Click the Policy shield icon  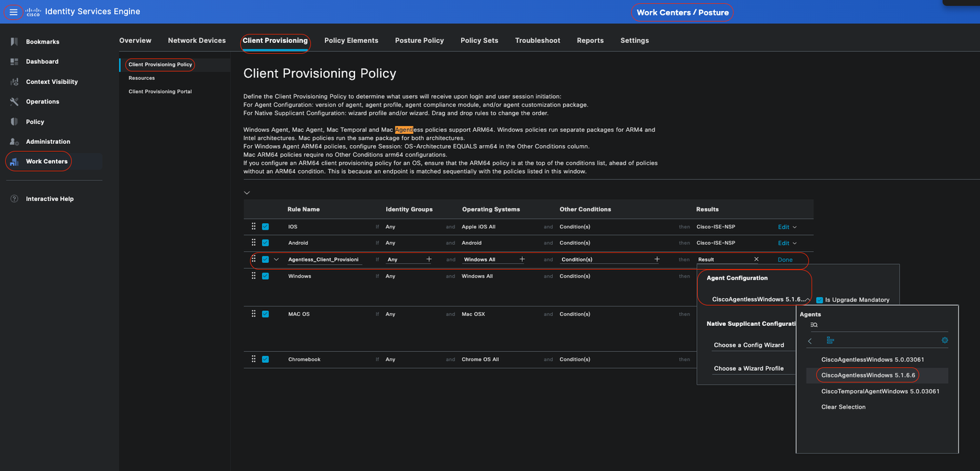[x=14, y=122]
